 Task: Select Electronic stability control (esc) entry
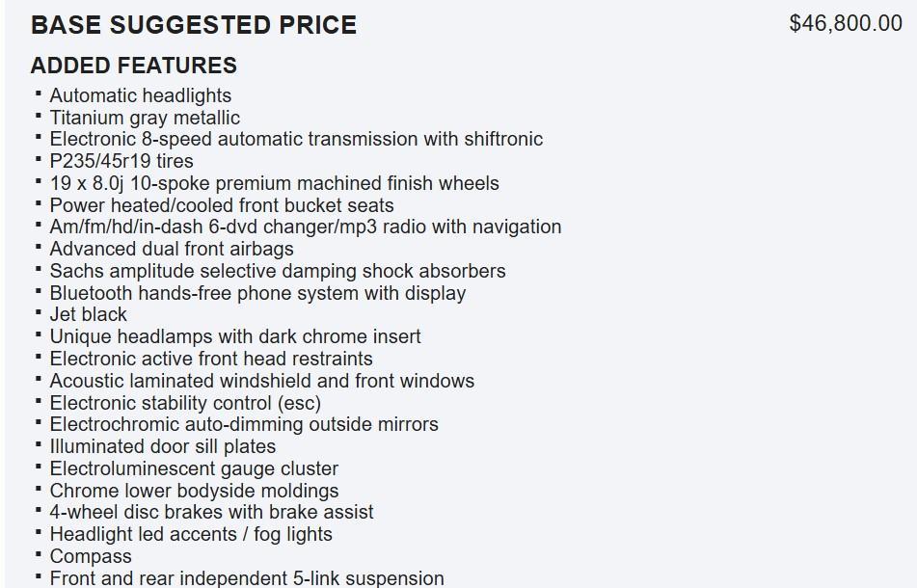pos(185,403)
